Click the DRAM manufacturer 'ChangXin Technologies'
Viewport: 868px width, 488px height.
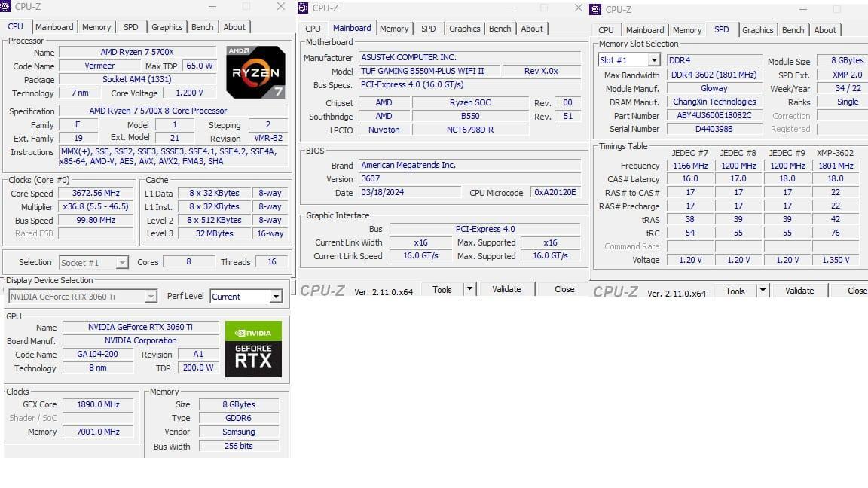pyautogui.click(x=714, y=102)
